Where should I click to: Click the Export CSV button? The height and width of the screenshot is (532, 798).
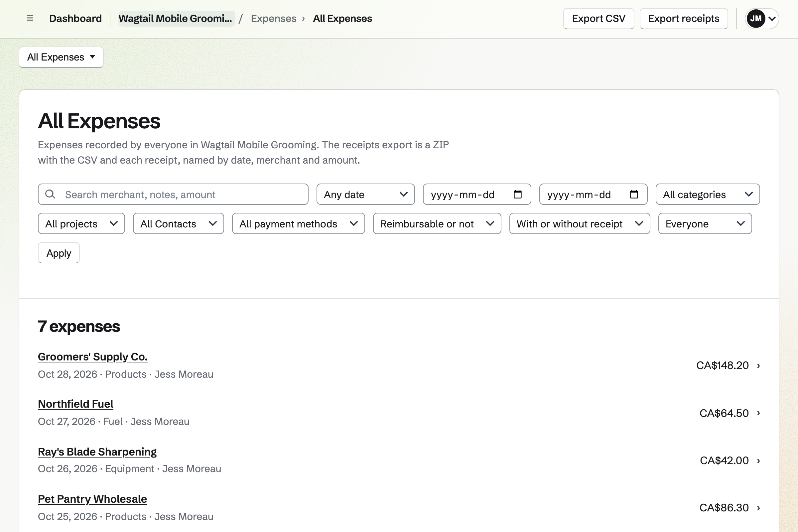pos(598,19)
